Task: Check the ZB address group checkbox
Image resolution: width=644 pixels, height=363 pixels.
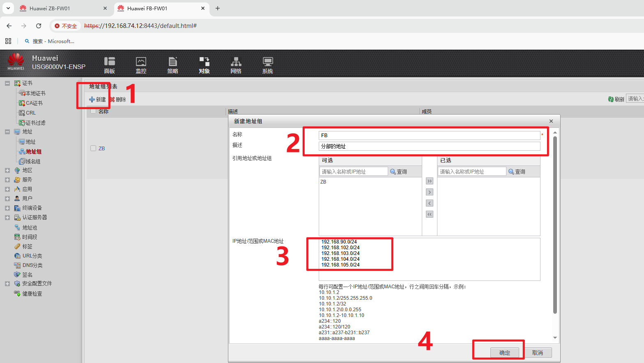Action: click(93, 148)
